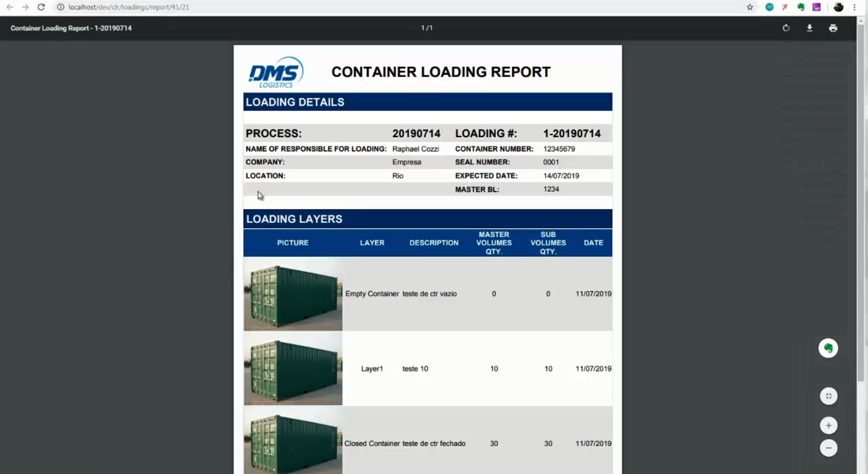Click the 'Layer1' layer cell

372,369
